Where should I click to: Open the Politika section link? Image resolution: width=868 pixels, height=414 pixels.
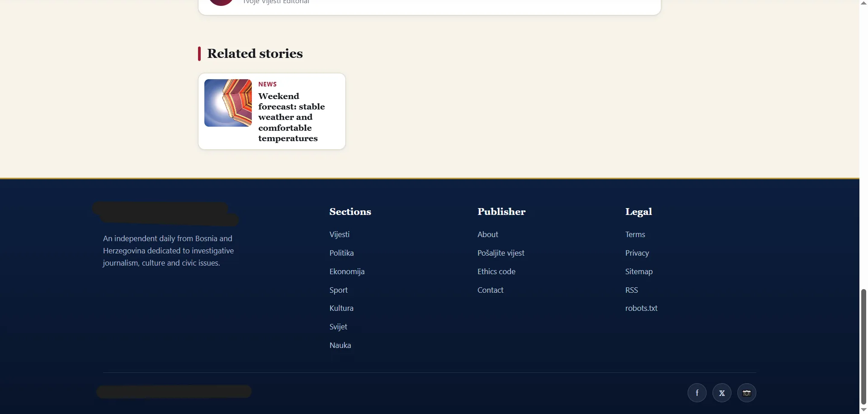click(341, 253)
